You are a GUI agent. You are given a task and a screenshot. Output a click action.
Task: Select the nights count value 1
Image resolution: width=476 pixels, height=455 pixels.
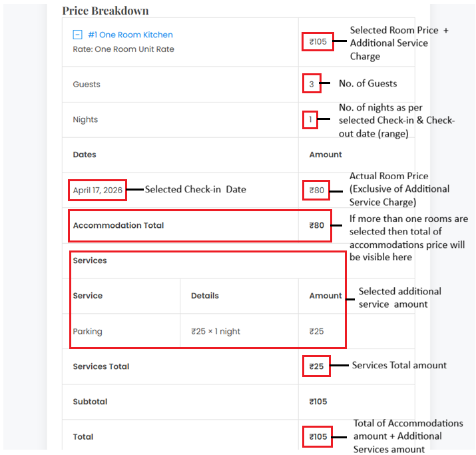[x=310, y=120]
